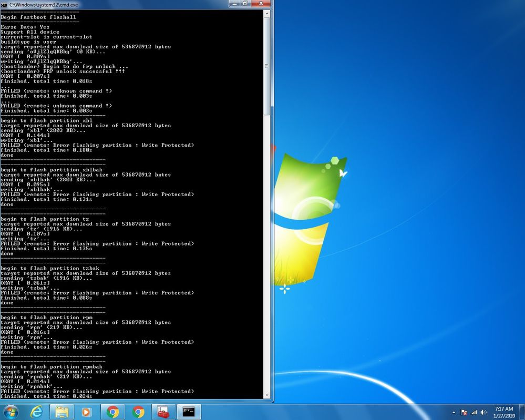The width and height of the screenshot is (525, 420).
Task: Open the red toolbox flashing tool from taskbar
Action: [x=162, y=412]
